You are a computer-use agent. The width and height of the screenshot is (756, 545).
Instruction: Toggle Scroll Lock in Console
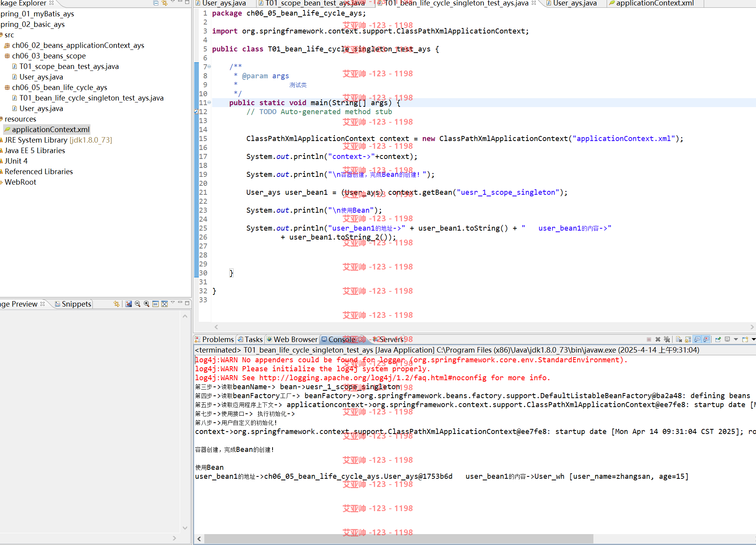(x=688, y=339)
